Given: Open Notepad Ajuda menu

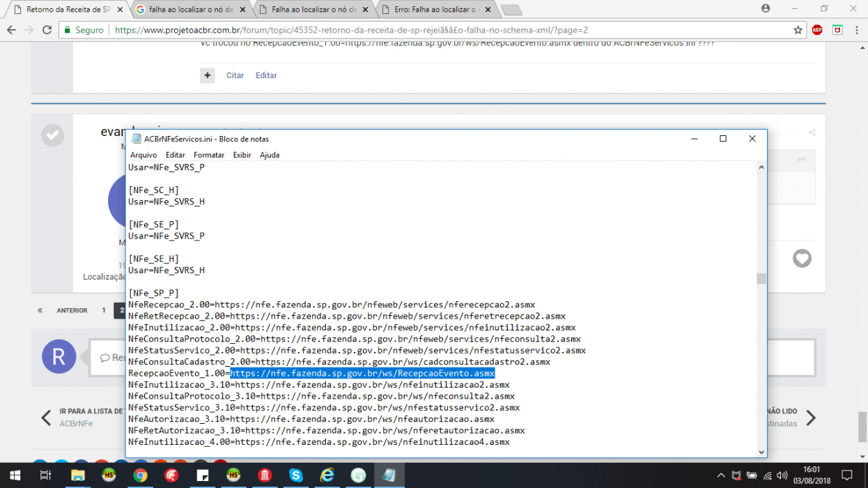Looking at the screenshot, I should pyautogui.click(x=270, y=155).
